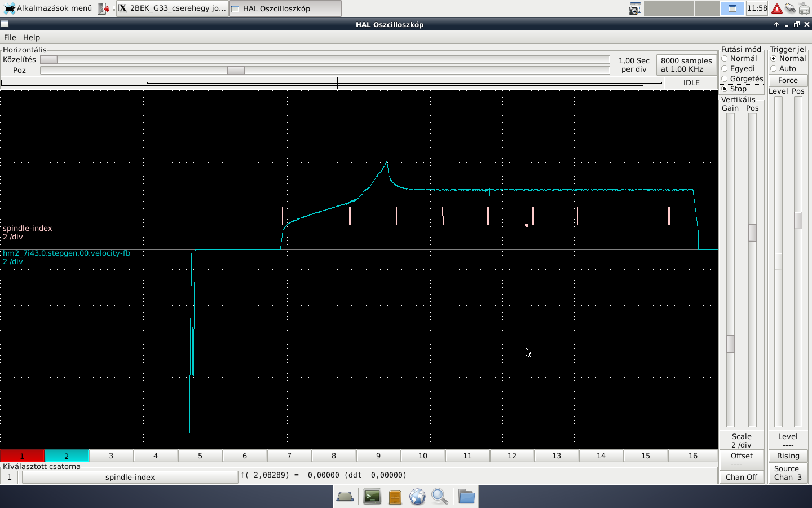Click the Közelítés zoom slider handle
The image size is (812, 508).
tap(48, 60)
